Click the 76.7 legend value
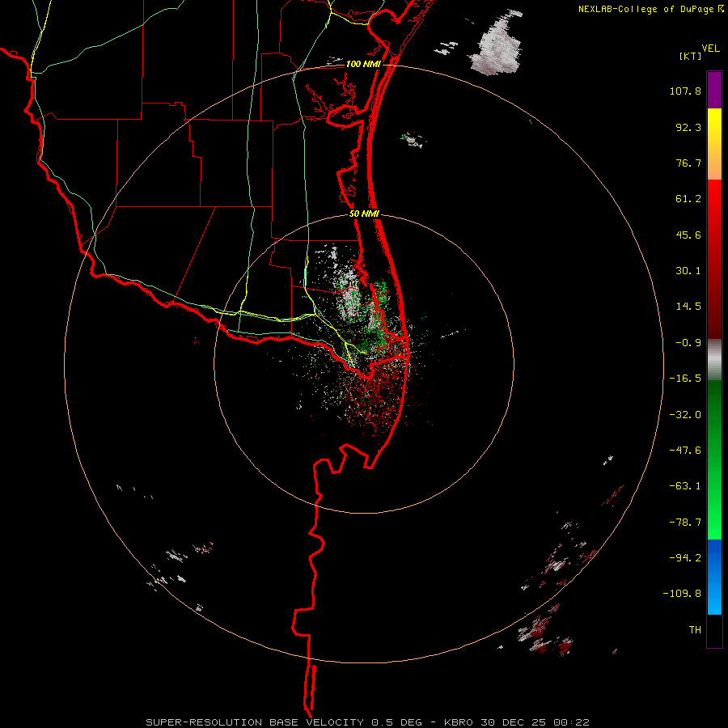Screen dimensions: 728x728 [x=688, y=163]
